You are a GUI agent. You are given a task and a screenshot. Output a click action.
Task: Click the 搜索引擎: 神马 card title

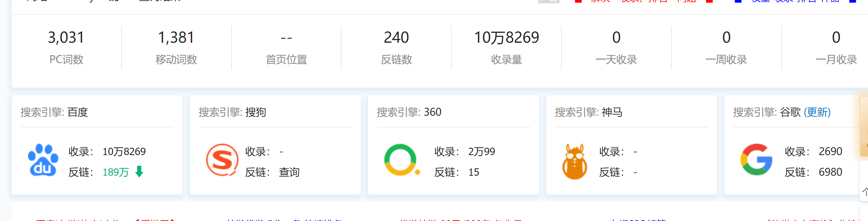(589, 112)
